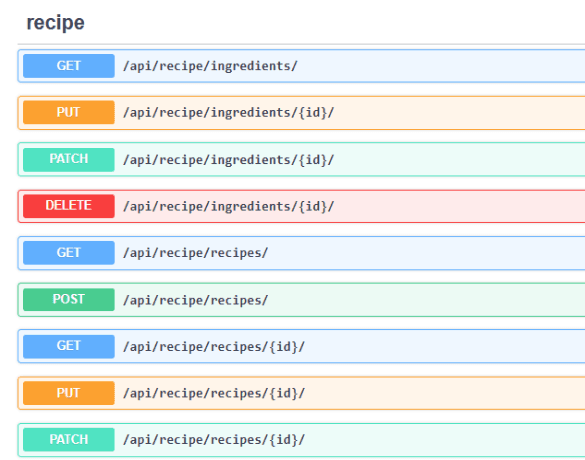This screenshot has width=585, height=460.
Task: Open POST /api/recipe/recipes/ operation
Action: pyautogui.click(x=301, y=300)
